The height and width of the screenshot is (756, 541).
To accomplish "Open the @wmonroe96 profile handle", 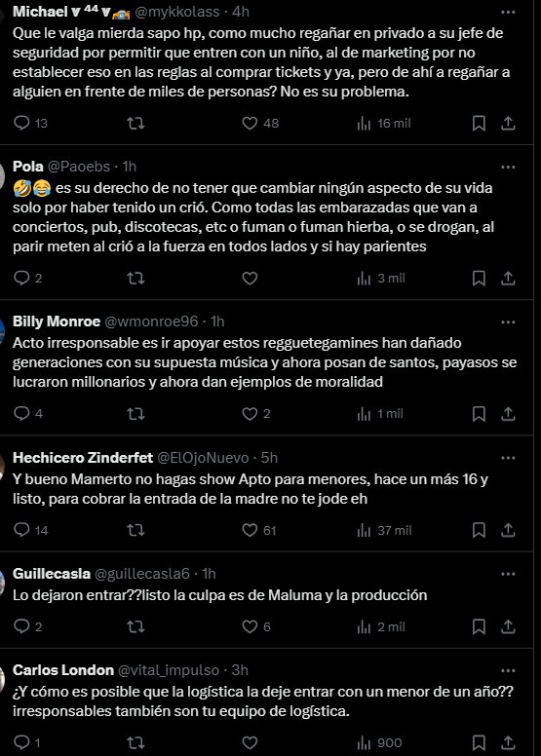I will pyautogui.click(x=151, y=321).
